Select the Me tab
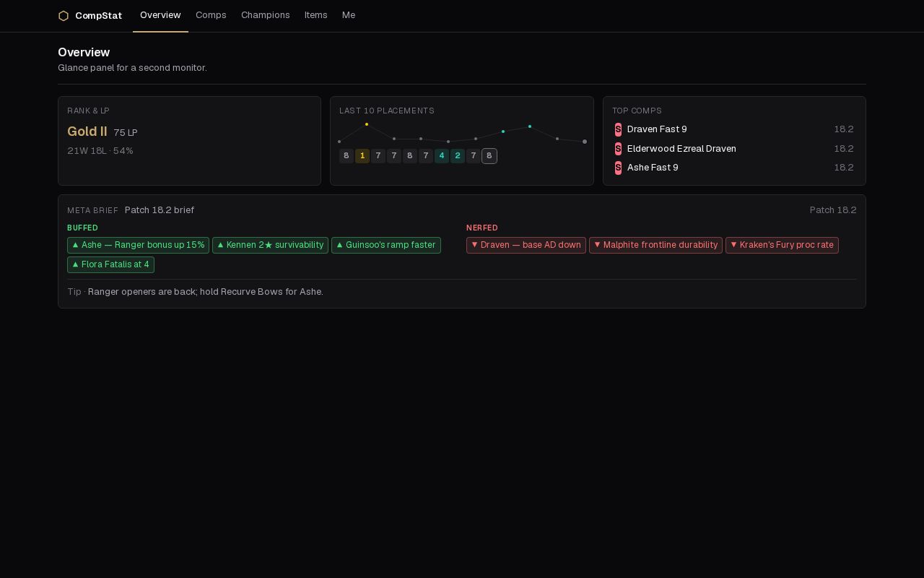924x578 pixels. 349,15
